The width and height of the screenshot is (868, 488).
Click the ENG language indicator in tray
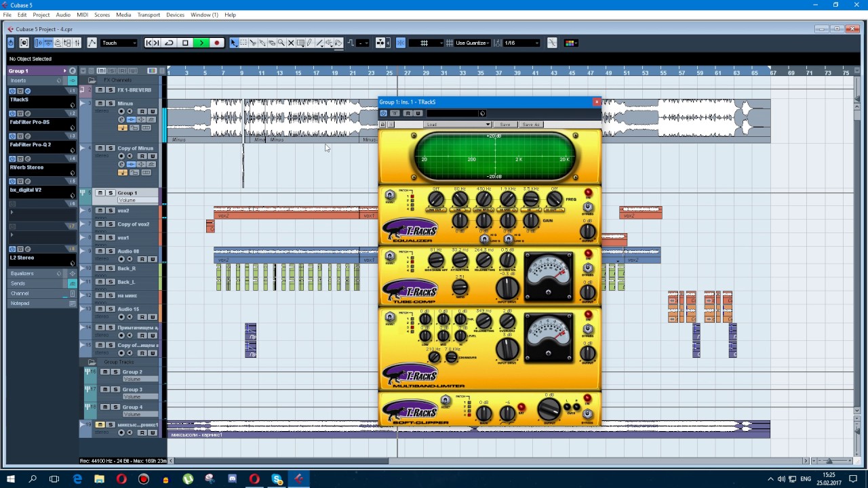(805, 479)
